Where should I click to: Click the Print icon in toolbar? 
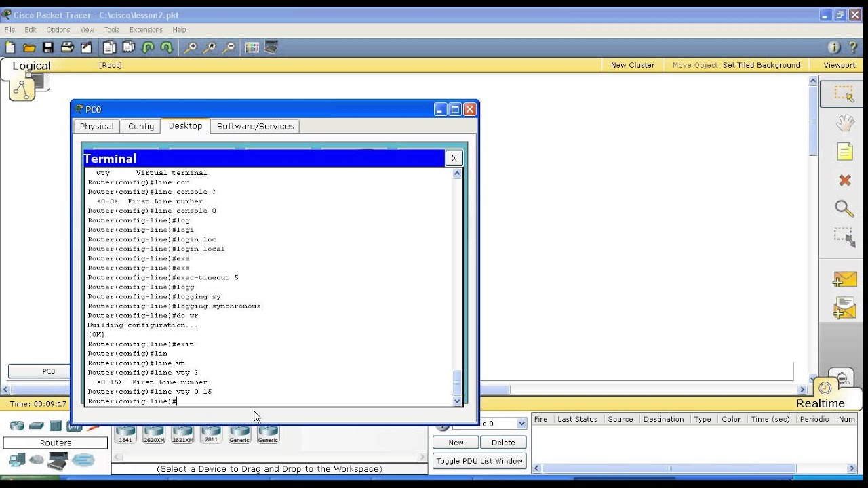click(x=67, y=47)
